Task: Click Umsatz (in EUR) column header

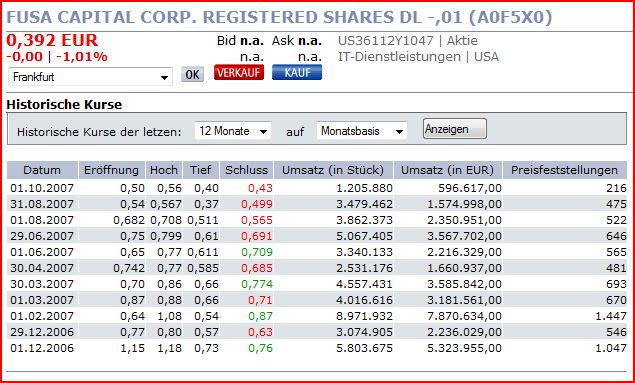Action: [447, 170]
